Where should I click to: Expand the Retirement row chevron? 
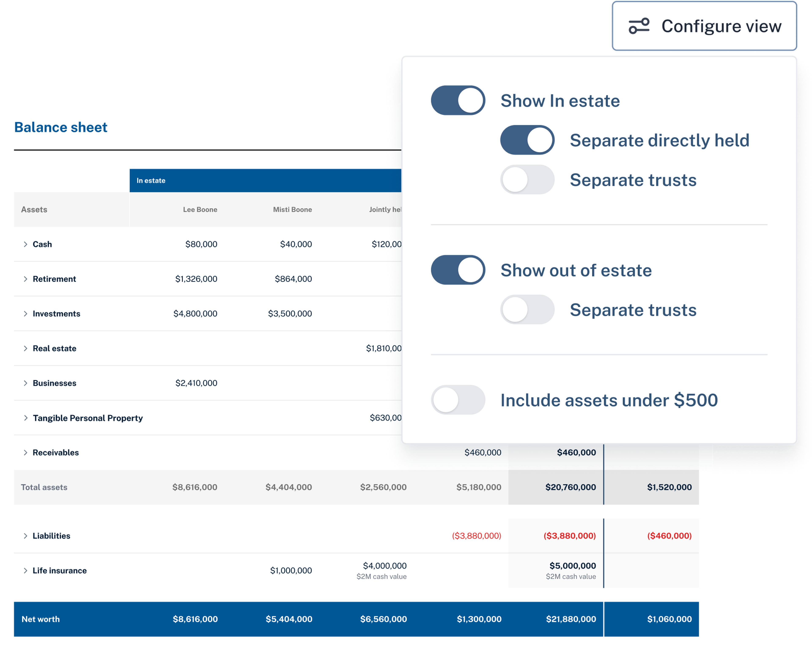click(25, 279)
